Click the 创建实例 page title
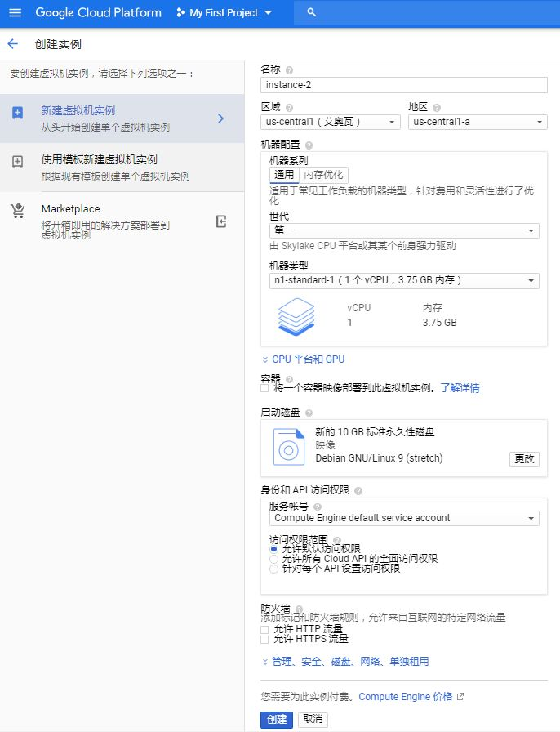 point(58,44)
